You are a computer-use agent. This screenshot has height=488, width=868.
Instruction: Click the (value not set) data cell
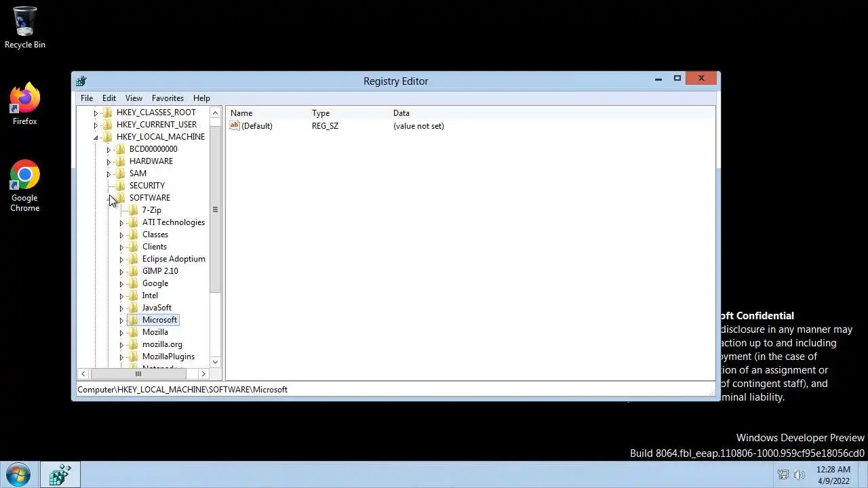[x=418, y=126]
